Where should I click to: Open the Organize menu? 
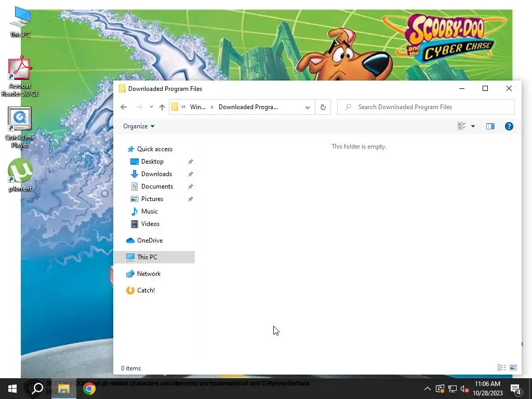tap(139, 126)
